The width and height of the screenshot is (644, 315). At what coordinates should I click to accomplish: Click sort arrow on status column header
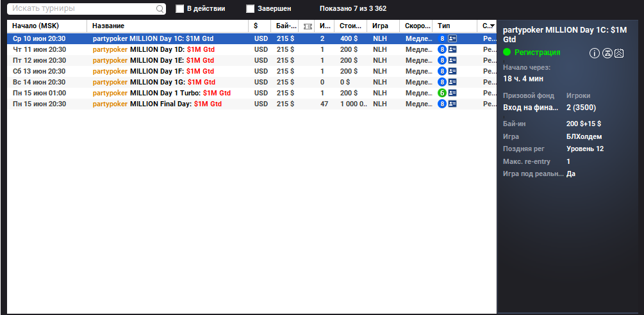491,26
